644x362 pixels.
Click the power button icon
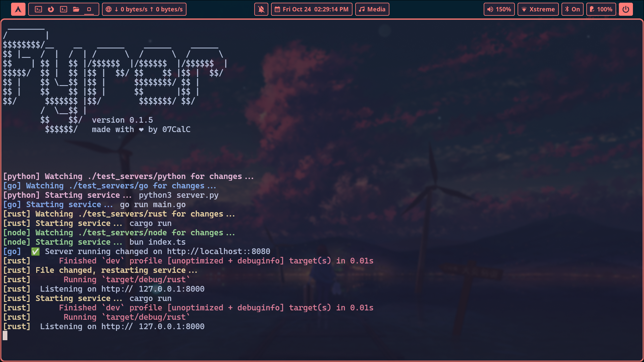coord(626,9)
